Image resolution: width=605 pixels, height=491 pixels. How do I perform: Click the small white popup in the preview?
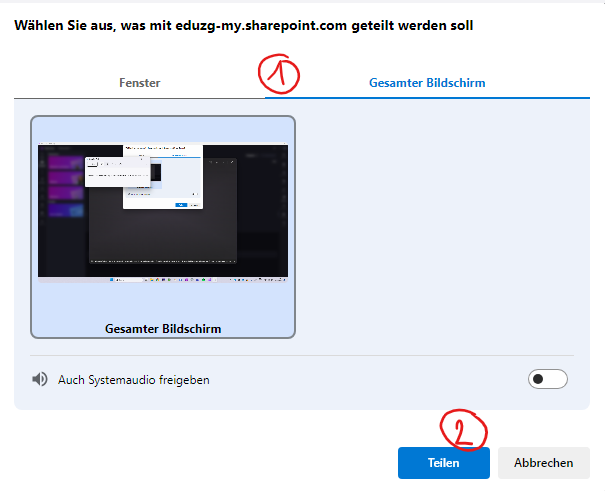click(116, 172)
